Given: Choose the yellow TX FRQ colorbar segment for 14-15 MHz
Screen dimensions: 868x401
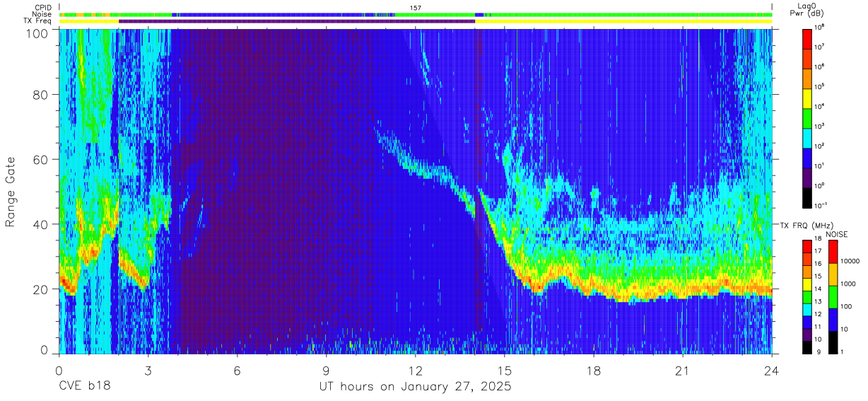Looking at the screenshot, I should coord(807,284).
